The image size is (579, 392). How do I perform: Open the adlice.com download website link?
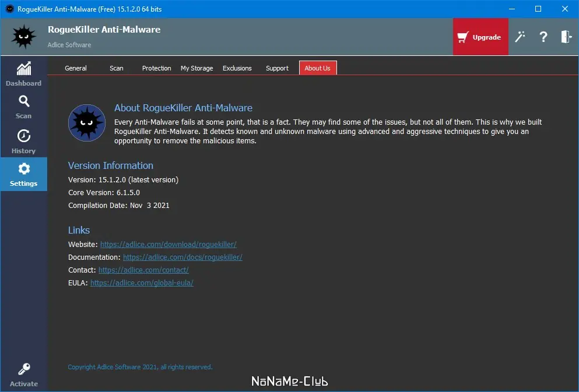tap(169, 245)
